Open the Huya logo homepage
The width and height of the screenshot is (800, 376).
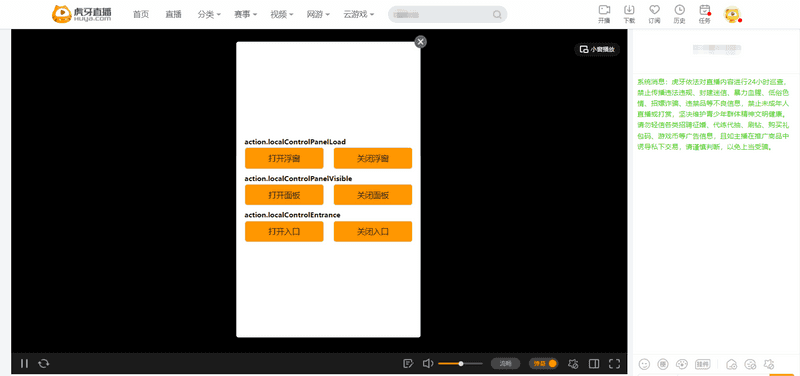tap(82, 14)
